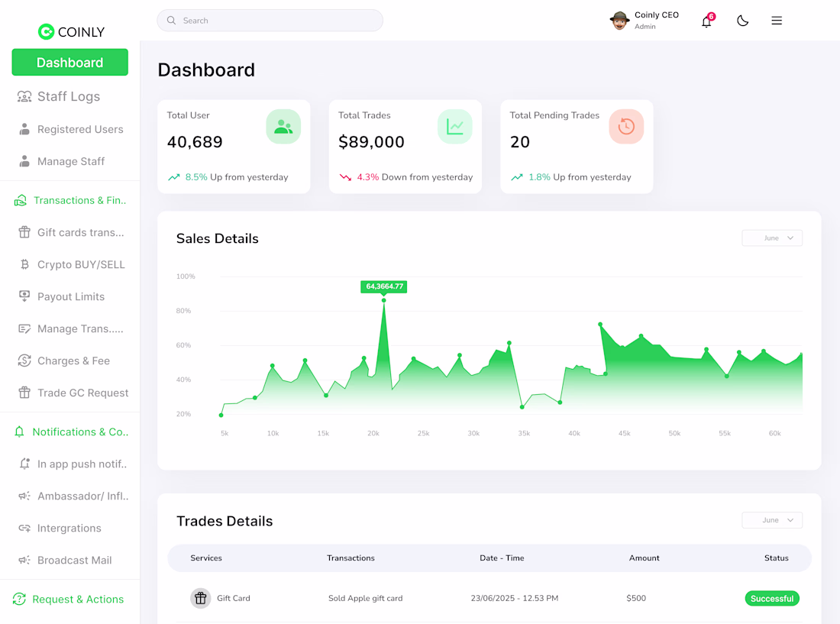This screenshot has height=624, width=840.
Task: Click the Successful status badge
Action: (772, 598)
